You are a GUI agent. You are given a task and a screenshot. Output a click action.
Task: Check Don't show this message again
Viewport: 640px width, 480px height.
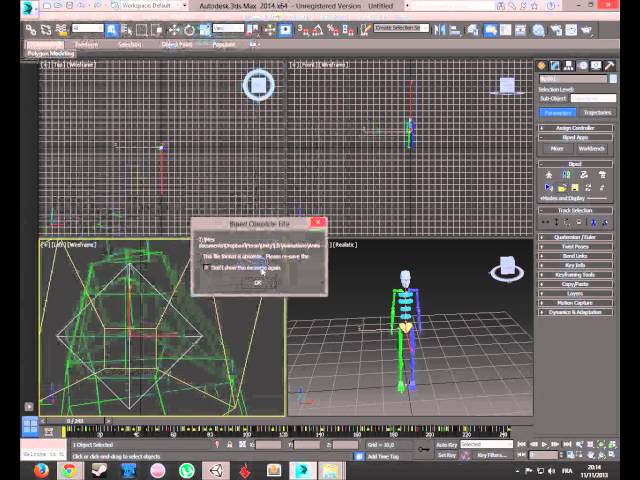[206, 267]
